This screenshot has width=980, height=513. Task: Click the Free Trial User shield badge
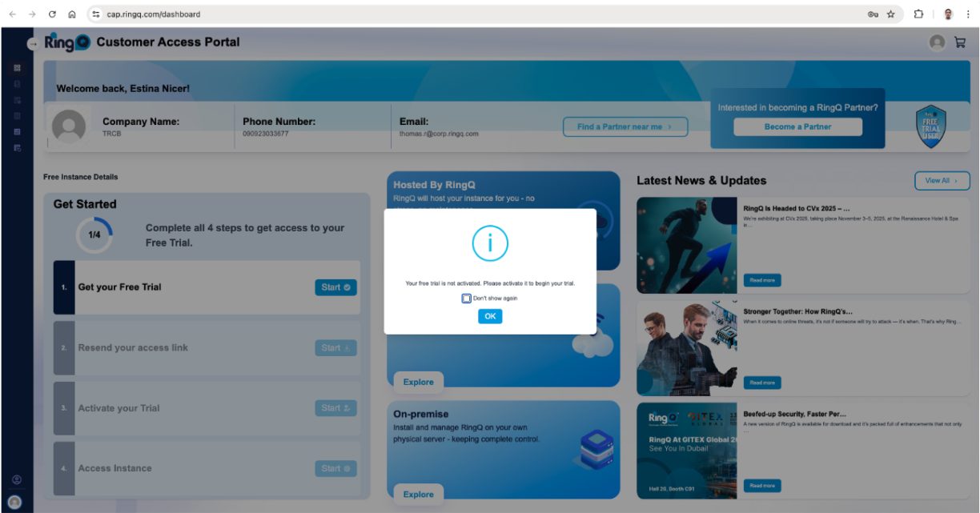[931, 126]
